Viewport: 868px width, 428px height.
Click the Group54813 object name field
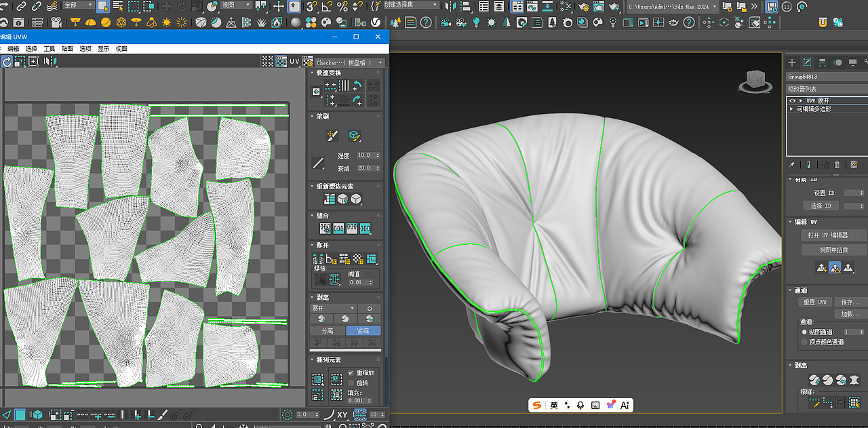click(827, 77)
